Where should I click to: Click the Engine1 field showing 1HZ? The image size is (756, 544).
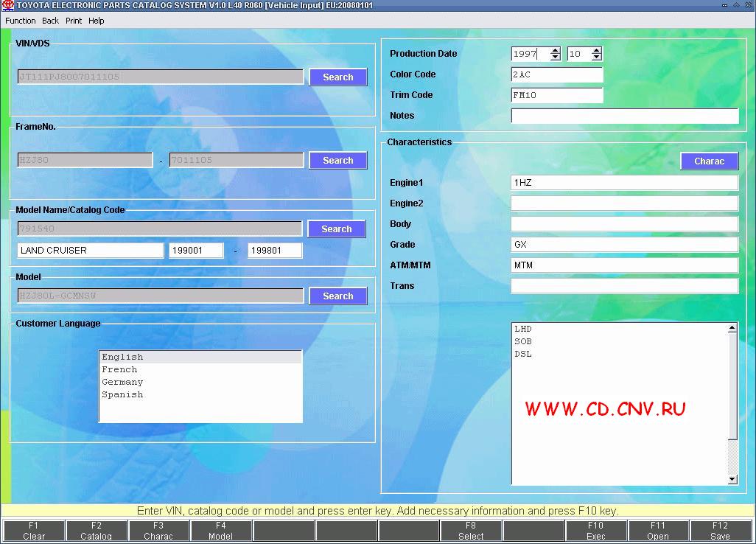[x=625, y=183]
